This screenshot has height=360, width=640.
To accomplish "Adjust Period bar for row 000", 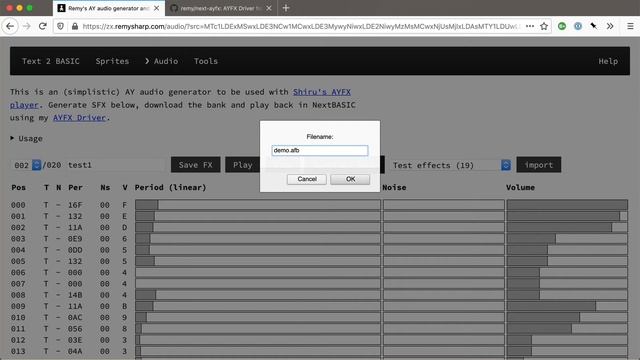I will 258,205.
